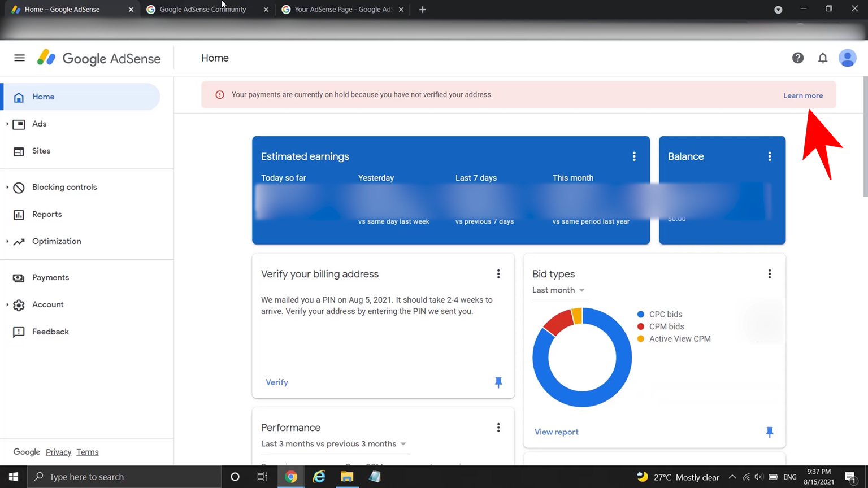Open Chrome from the taskbar
Viewport: 868px width, 488px height.
click(291, 477)
